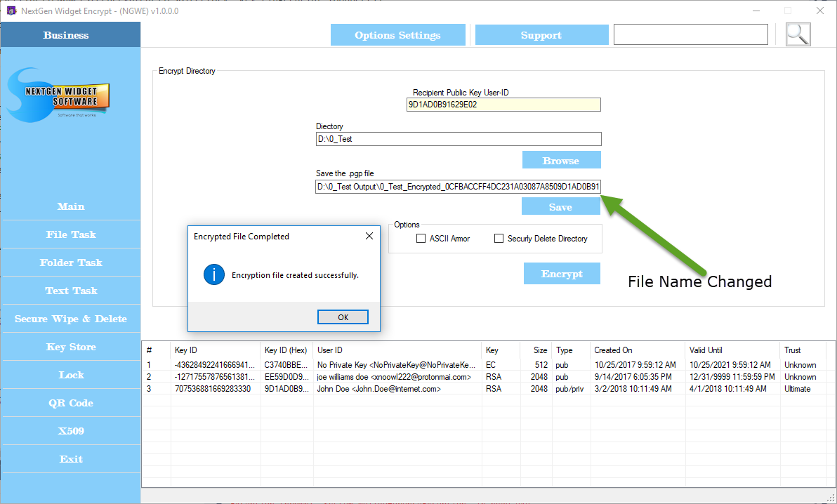Screen dimensions: 837x504
Task: Click the app icon in title bar
Action: click(11, 11)
